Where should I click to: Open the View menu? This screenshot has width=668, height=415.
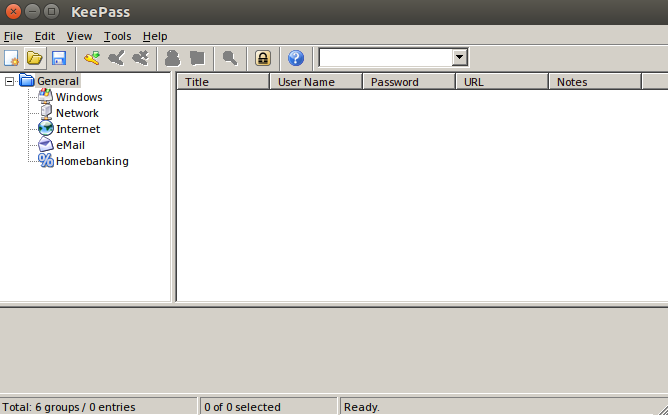(79, 36)
